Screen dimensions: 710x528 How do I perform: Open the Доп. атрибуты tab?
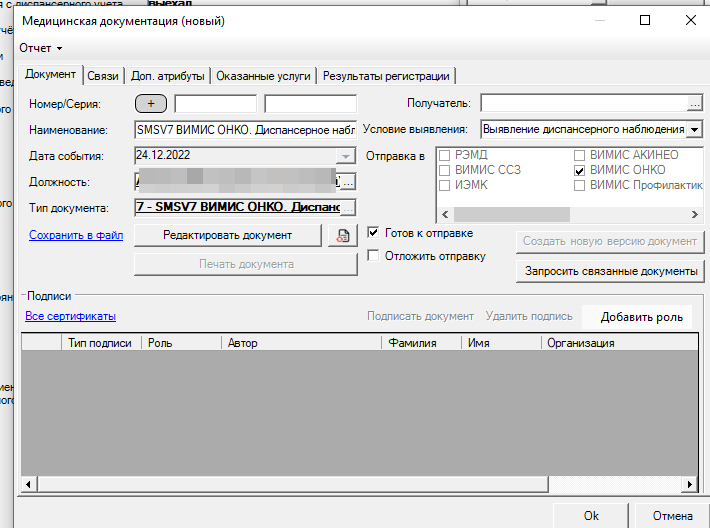tap(168, 76)
